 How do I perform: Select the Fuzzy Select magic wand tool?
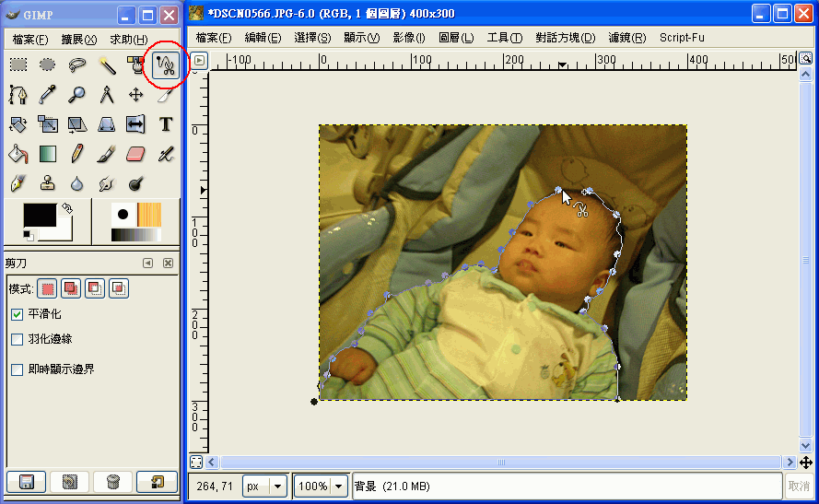click(107, 64)
